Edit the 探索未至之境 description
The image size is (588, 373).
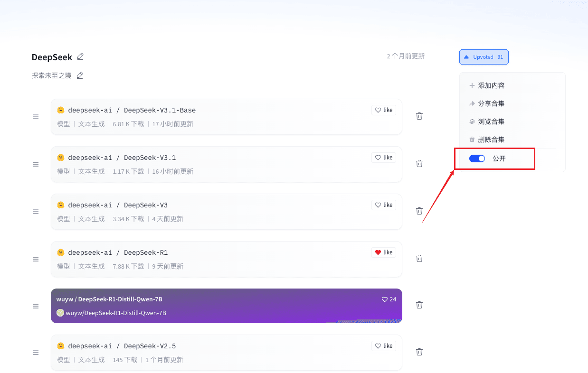80,75
